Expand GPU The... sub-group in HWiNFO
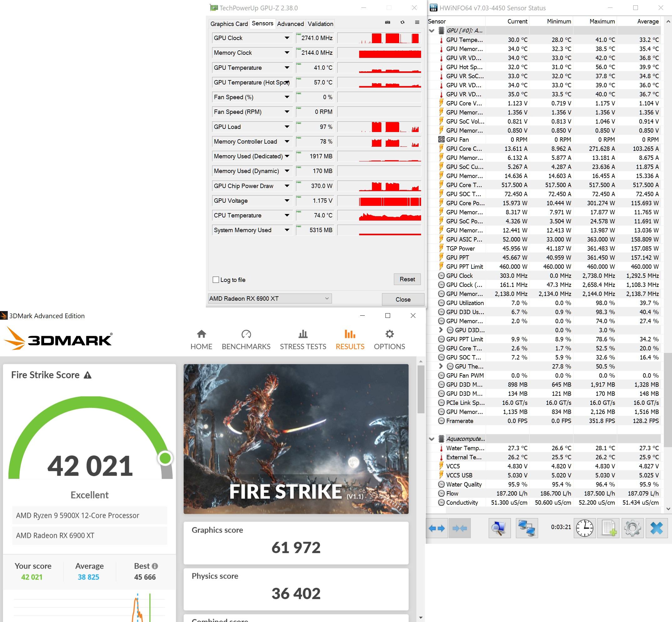Screen dimensions: 672x622 point(441,366)
